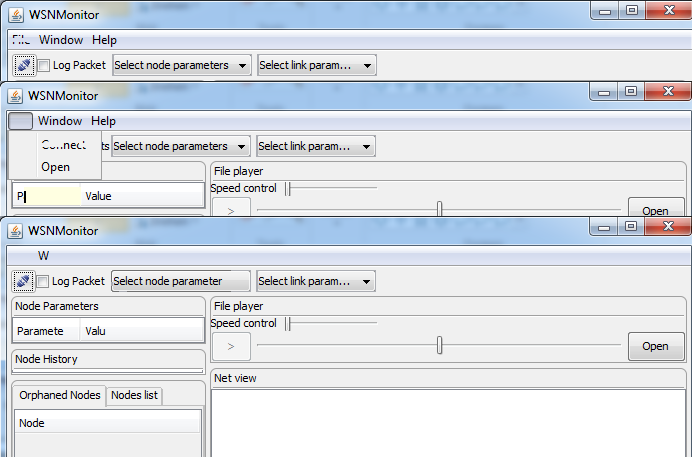Choose Open from the File menu
The image size is (692, 457).
click(x=56, y=167)
